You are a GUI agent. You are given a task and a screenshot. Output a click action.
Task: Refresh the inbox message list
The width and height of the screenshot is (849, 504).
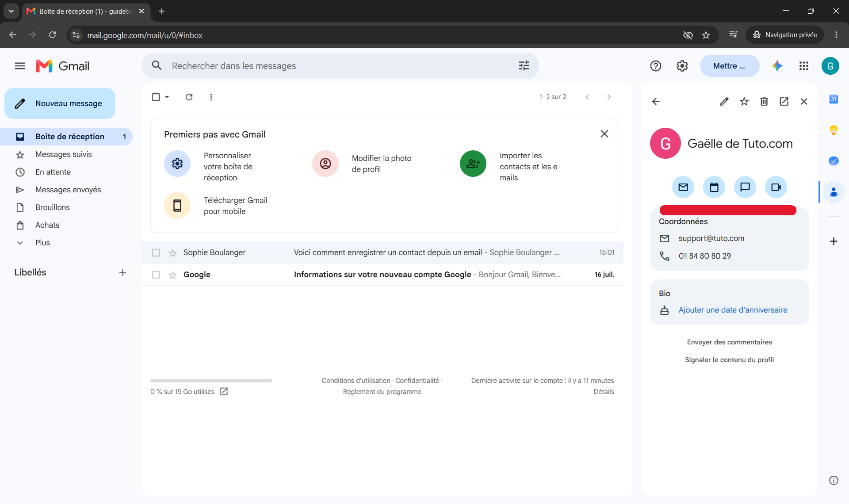point(189,97)
